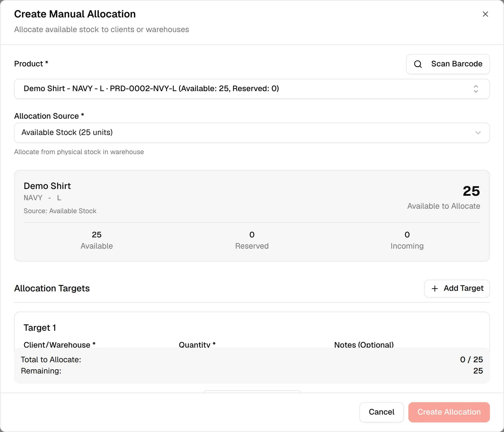This screenshot has width=504, height=432.
Task: Close the Create Manual Allocation dialog
Action: (485, 14)
